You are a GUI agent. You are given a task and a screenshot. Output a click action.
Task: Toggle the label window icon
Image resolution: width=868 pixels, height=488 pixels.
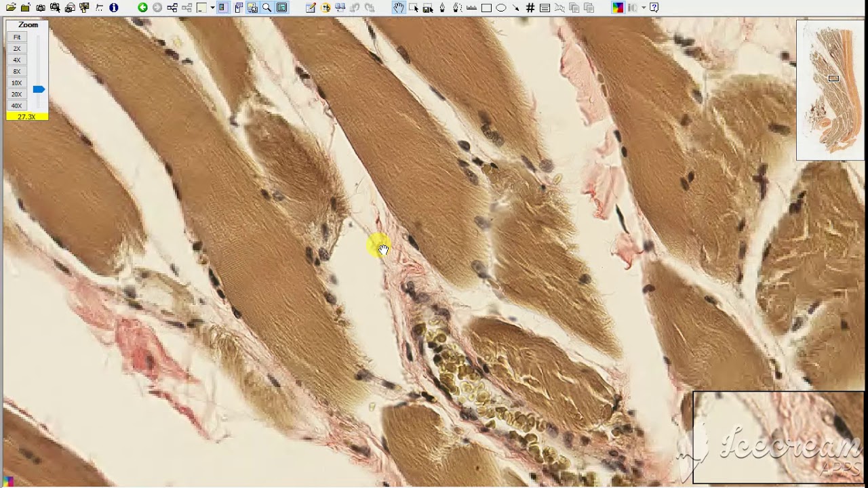click(x=282, y=7)
